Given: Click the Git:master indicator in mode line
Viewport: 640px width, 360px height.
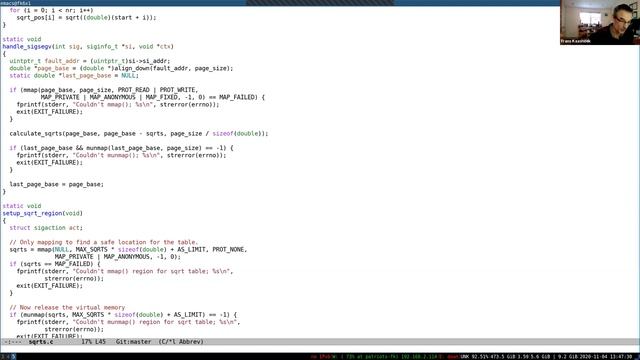Looking at the screenshot, I should pos(133,342).
